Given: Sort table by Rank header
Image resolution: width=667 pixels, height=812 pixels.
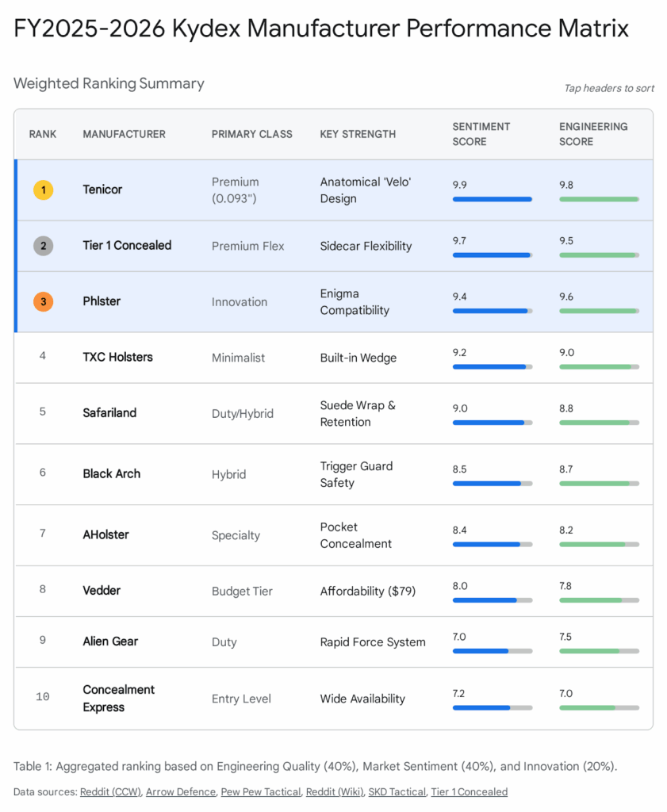Looking at the screenshot, I should [43, 134].
